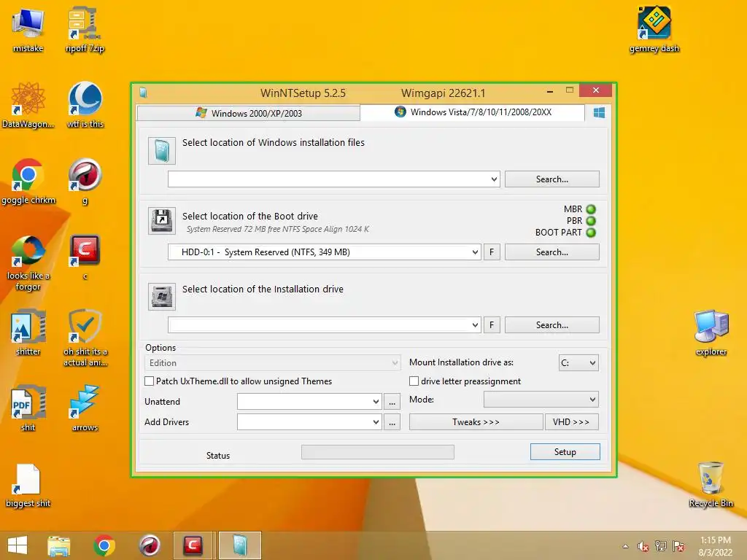The image size is (747, 560).
Task: Expand the Boot drive dropdown
Action: 475,252
